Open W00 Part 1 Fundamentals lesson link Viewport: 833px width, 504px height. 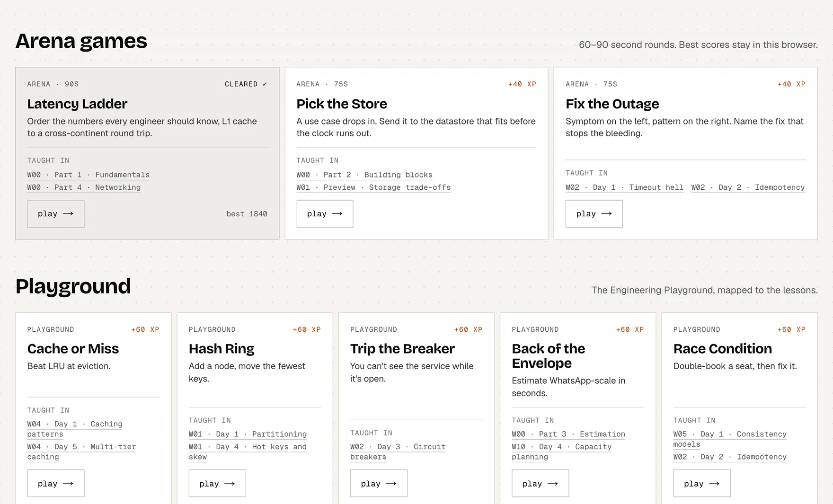pos(89,175)
